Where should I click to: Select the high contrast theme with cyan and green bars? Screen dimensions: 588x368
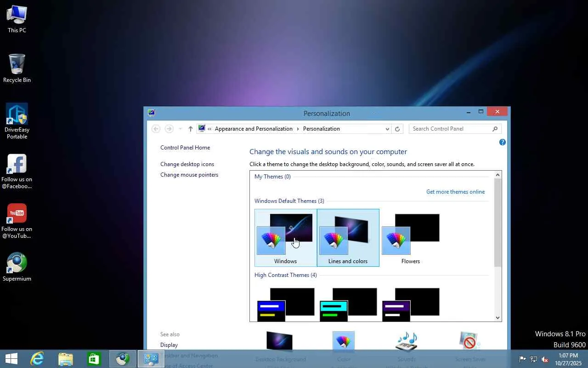[x=348, y=304]
